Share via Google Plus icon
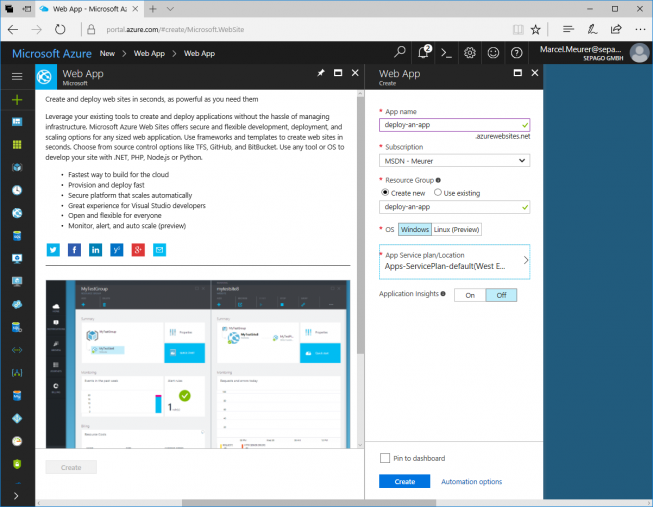 click(138, 250)
